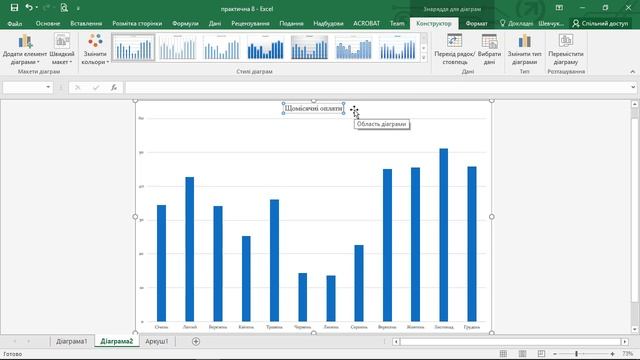
Task: Switch to Page Break Preview icon
Action: (541, 353)
